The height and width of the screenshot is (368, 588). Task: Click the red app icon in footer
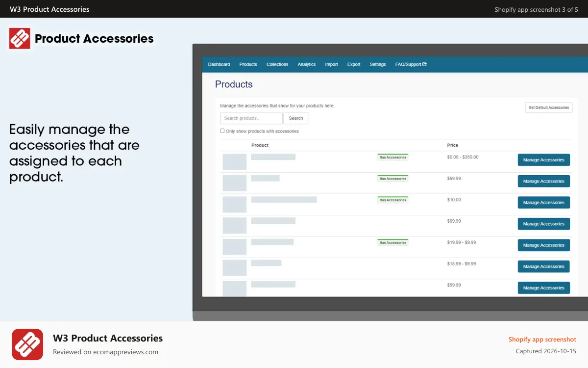27,344
